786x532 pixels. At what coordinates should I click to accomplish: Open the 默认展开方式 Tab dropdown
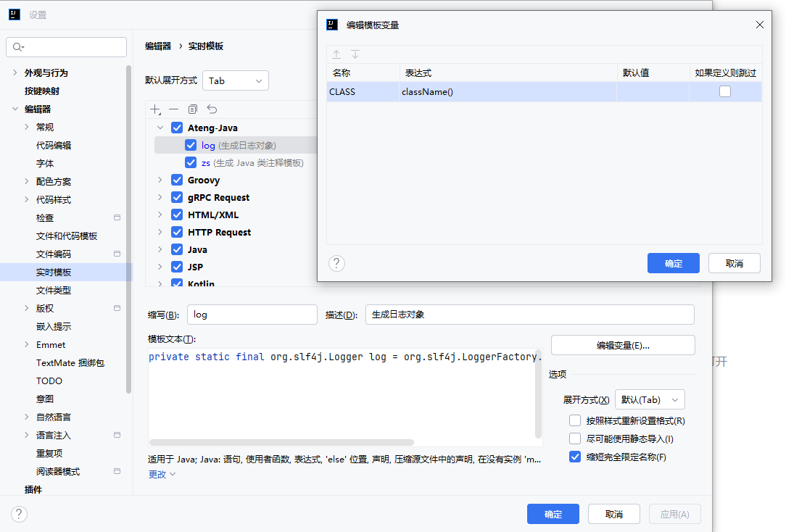[236, 80]
